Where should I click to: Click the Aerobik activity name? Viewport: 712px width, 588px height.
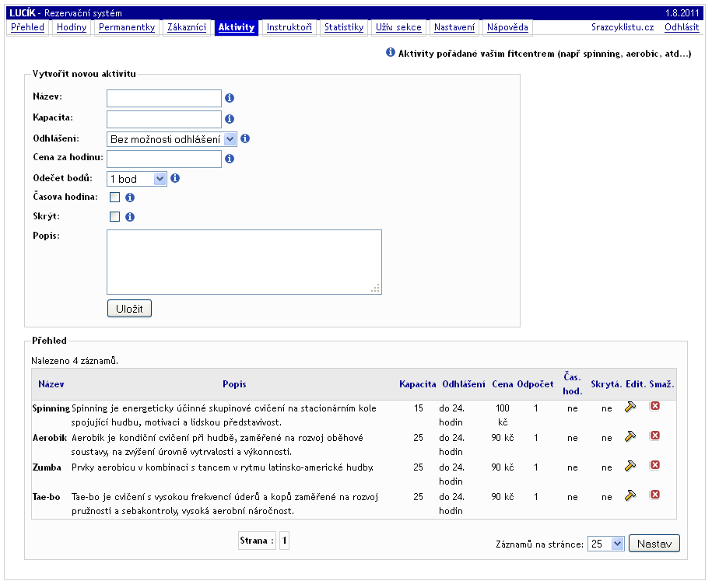point(50,438)
